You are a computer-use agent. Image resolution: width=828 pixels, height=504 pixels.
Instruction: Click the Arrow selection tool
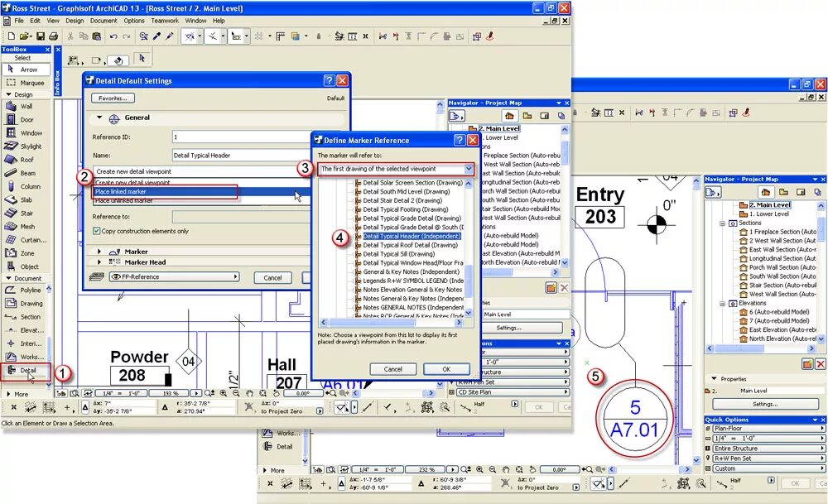pyautogui.click(x=26, y=70)
